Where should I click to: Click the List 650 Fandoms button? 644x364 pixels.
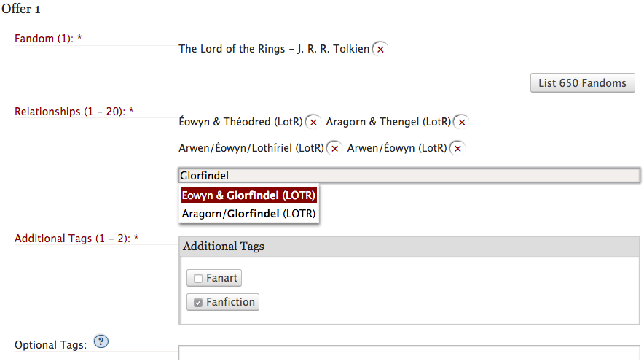point(582,83)
